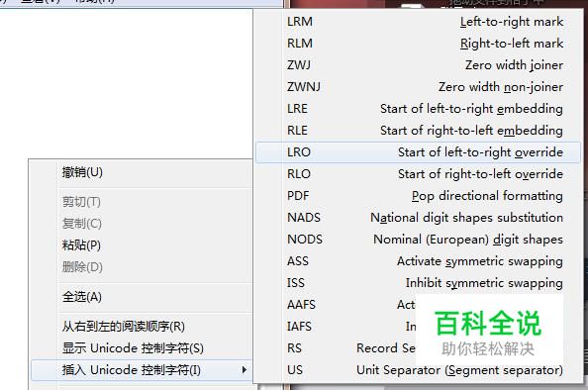This screenshot has width=588, height=390.
Task: Expand submenu arrow beside 插入 Unicode 控制字符
Action: click(x=245, y=370)
